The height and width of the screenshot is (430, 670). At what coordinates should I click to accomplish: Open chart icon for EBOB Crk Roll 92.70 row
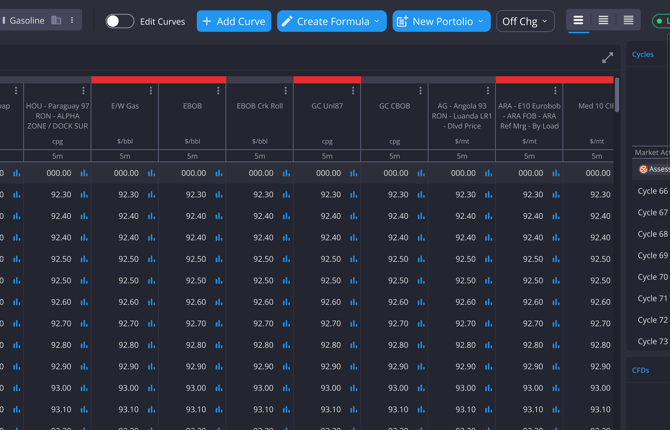tap(286, 324)
